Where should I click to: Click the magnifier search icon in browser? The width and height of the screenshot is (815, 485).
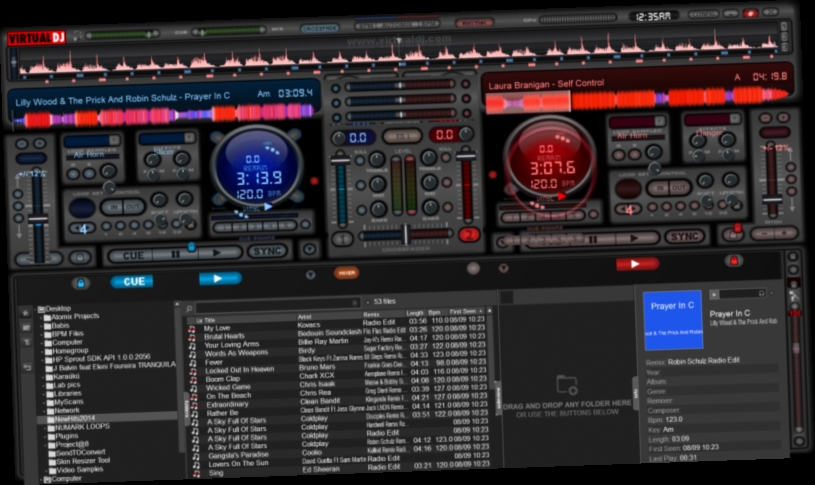pyautogui.click(x=189, y=309)
